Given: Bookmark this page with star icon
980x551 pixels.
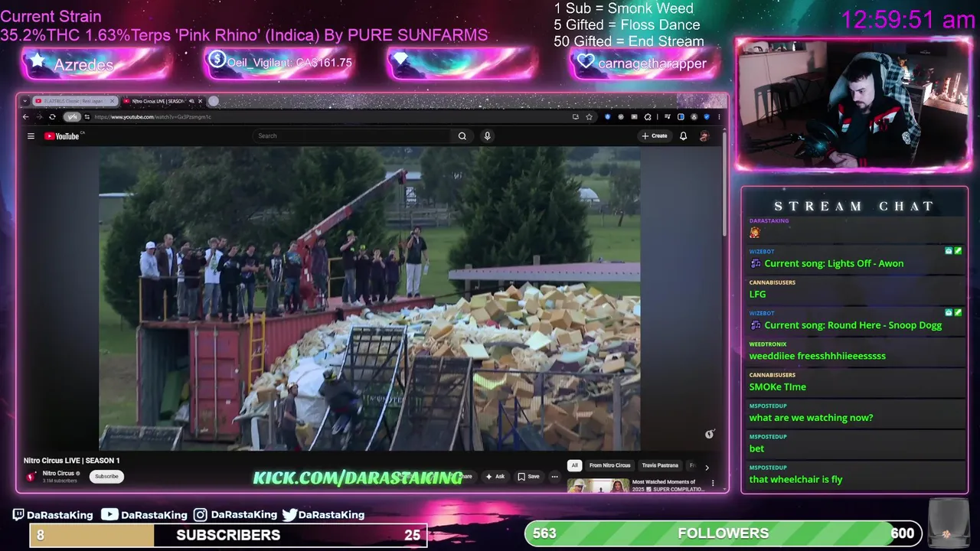Looking at the screenshot, I should coord(589,117).
